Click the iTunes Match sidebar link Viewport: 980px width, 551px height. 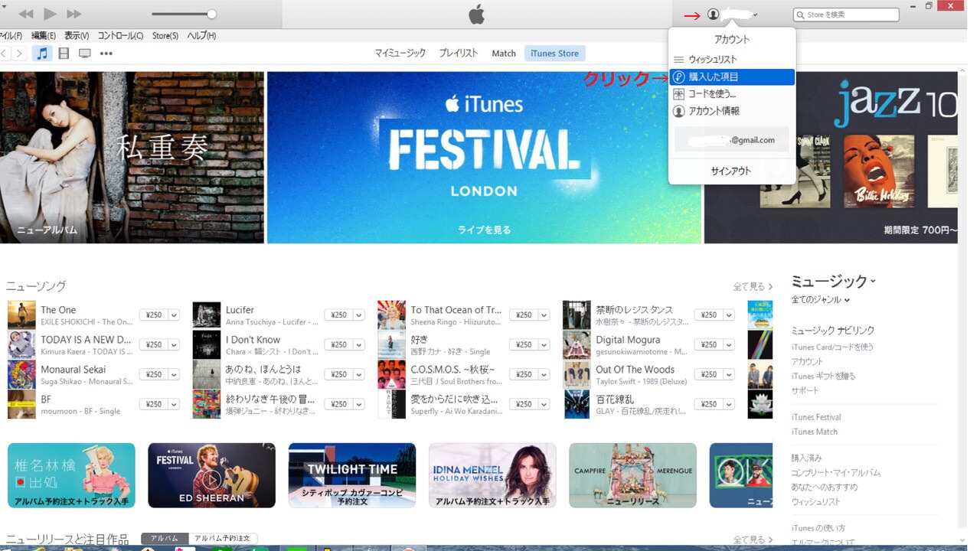coord(815,432)
